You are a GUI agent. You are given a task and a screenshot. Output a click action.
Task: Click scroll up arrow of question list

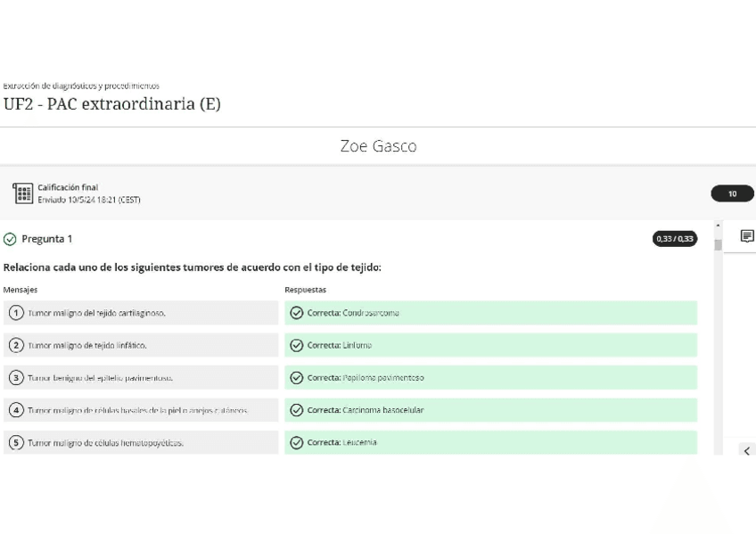718,226
